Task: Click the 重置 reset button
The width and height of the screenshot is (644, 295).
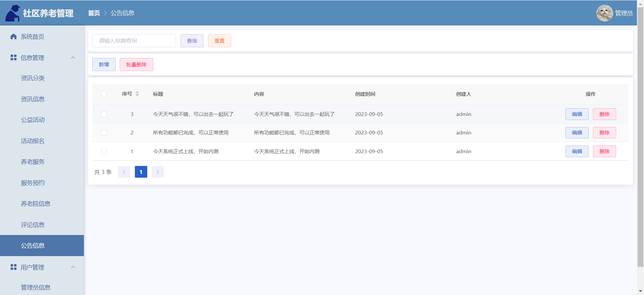Action: pos(219,41)
